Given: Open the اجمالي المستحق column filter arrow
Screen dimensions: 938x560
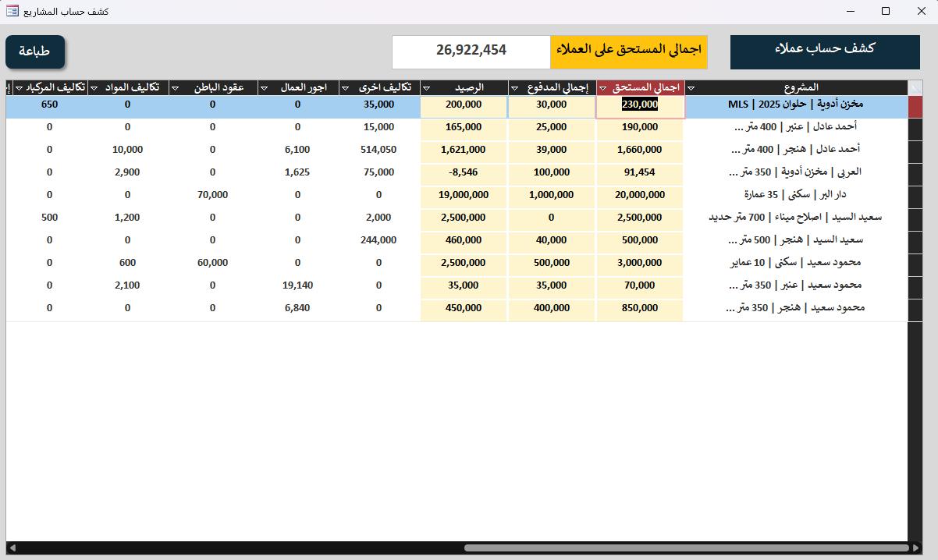Looking at the screenshot, I should coord(602,88).
